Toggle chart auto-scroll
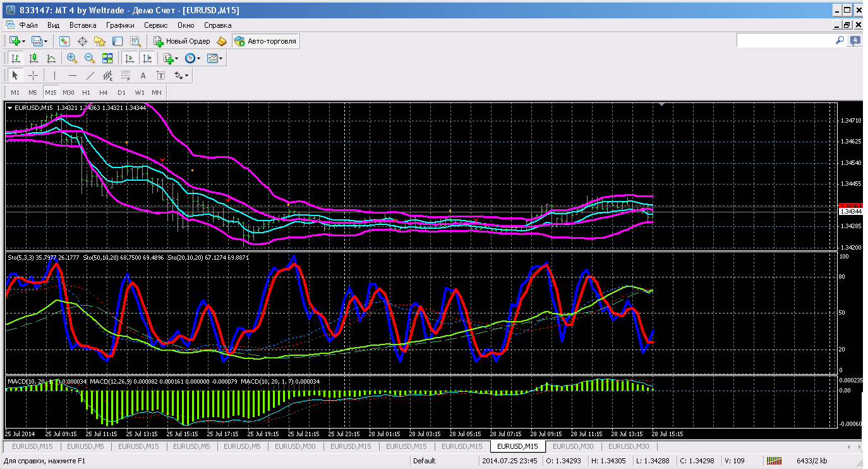The height and width of the screenshot is (469, 868). coord(130,58)
